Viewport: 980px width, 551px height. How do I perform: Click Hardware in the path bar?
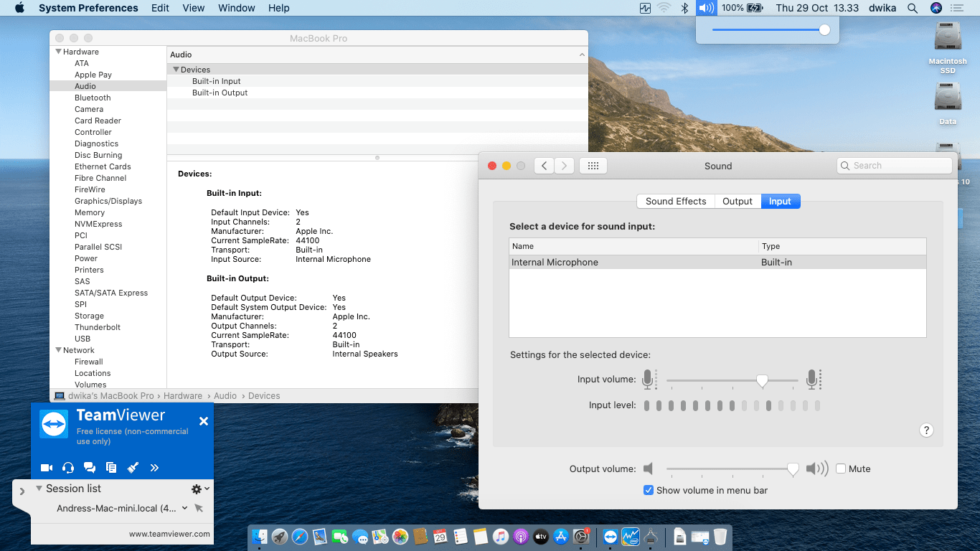click(x=183, y=396)
